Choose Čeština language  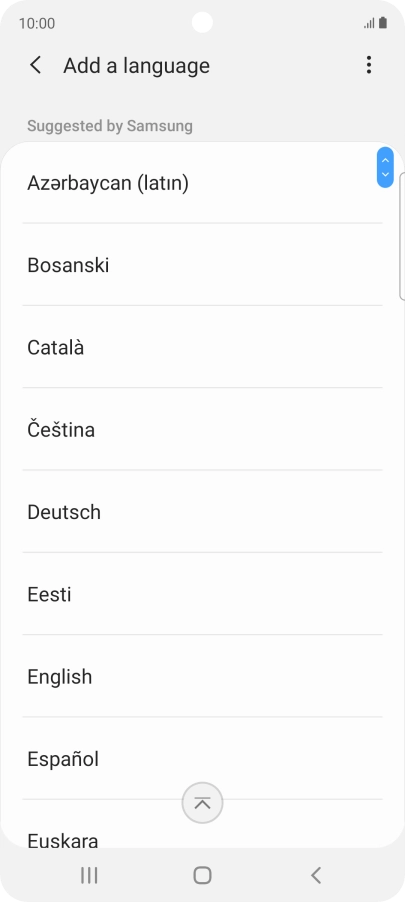coord(202,429)
